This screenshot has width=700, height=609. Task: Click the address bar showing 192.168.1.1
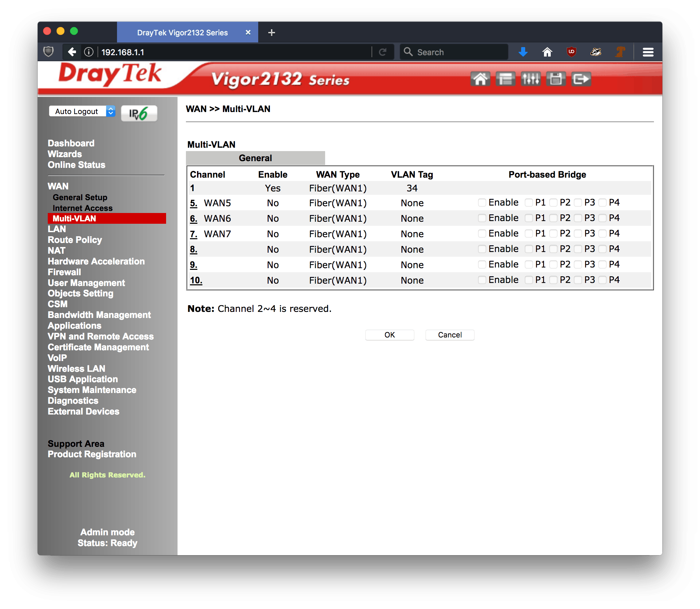(234, 52)
